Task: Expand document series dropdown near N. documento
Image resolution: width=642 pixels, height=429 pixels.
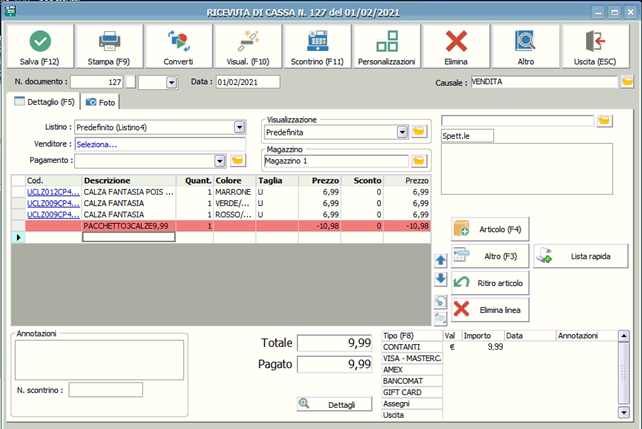Action: pos(172,82)
